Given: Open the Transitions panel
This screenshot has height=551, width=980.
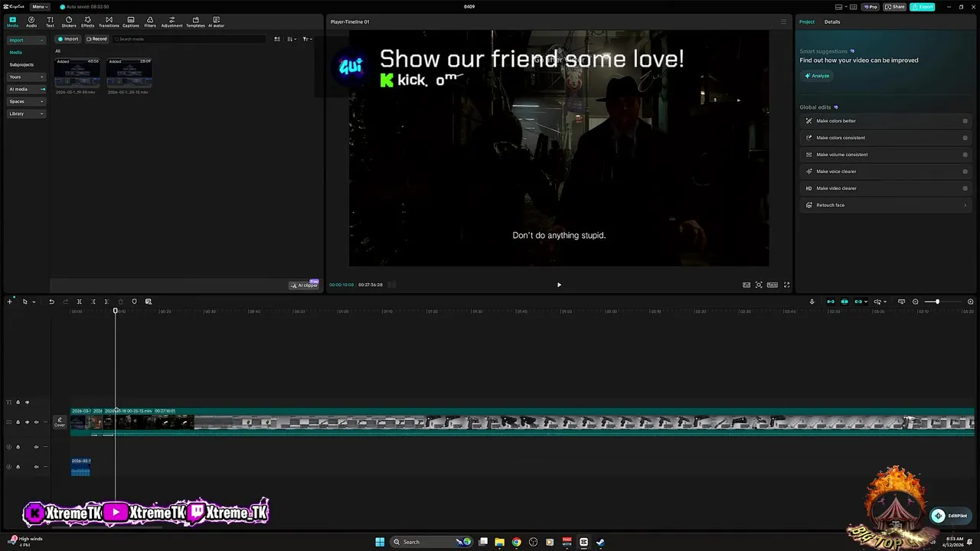Looking at the screenshot, I should click(x=109, y=21).
